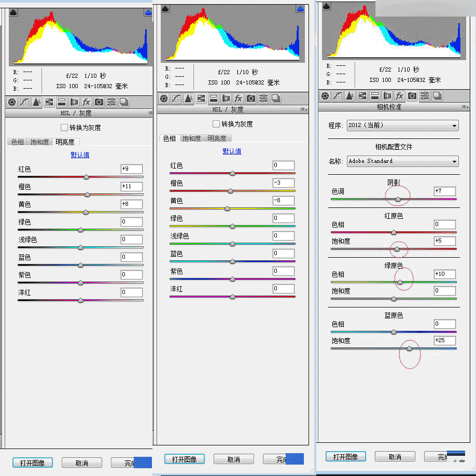This screenshot has height=476, width=476.
Task: Open Tone Curve icon in Luminance panel
Action: pyautogui.click(x=24, y=102)
